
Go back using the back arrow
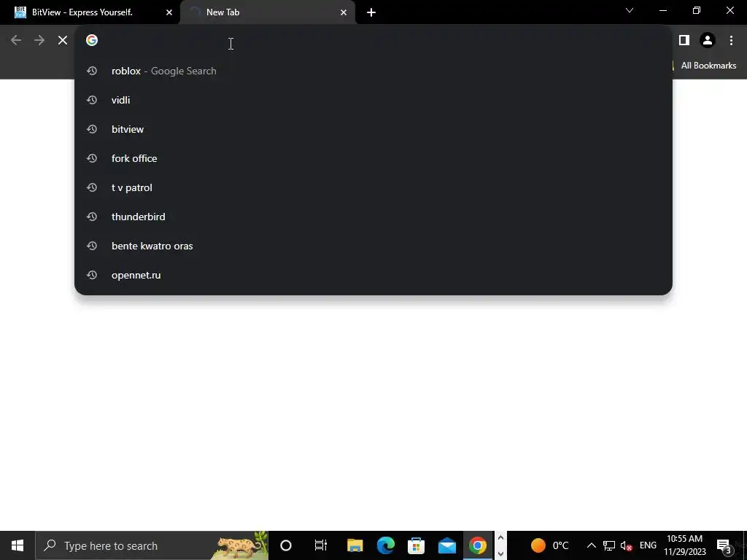point(16,41)
